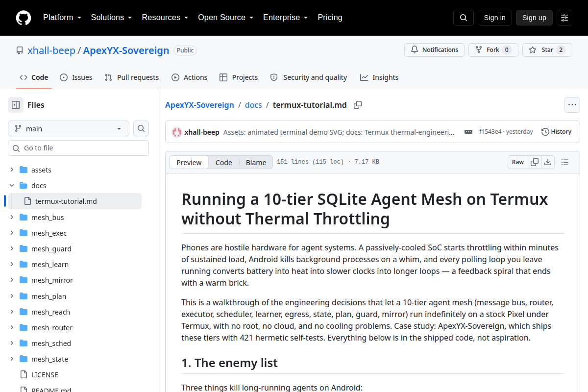The height and width of the screenshot is (392, 588).
Task: Open the main branch selector dropdown
Action: pyautogui.click(x=69, y=128)
